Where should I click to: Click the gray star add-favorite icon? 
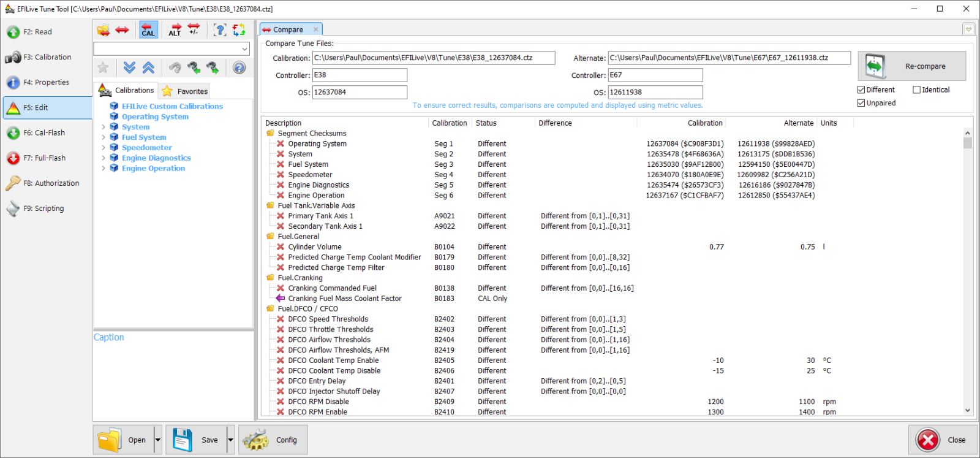[103, 67]
